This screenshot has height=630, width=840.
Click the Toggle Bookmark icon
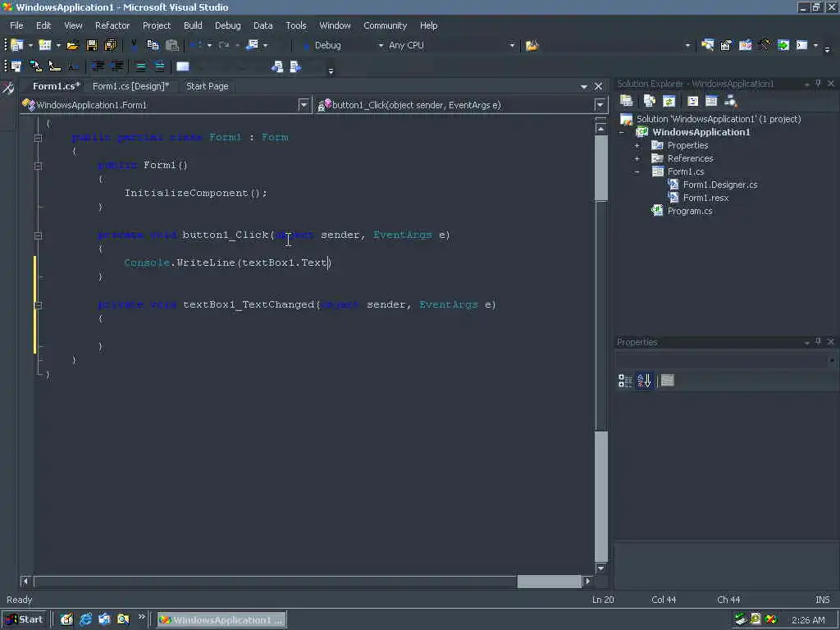(x=183, y=66)
